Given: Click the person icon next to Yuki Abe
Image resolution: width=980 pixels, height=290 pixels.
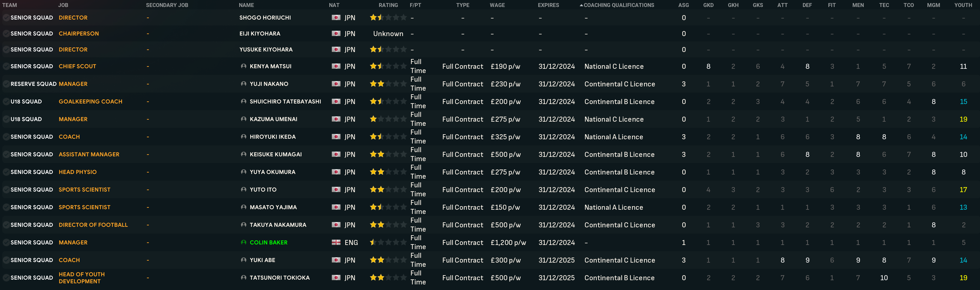Looking at the screenshot, I should (243, 260).
